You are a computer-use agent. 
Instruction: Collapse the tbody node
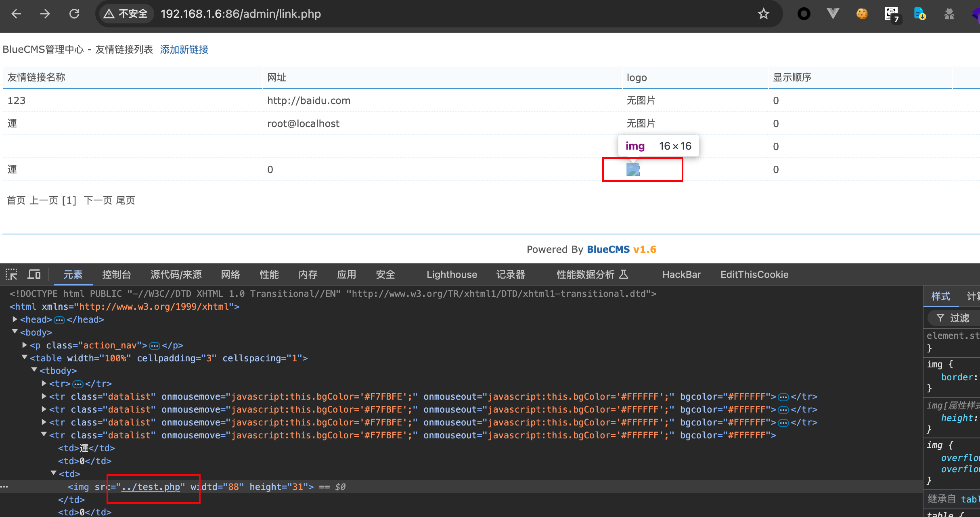[x=34, y=370]
